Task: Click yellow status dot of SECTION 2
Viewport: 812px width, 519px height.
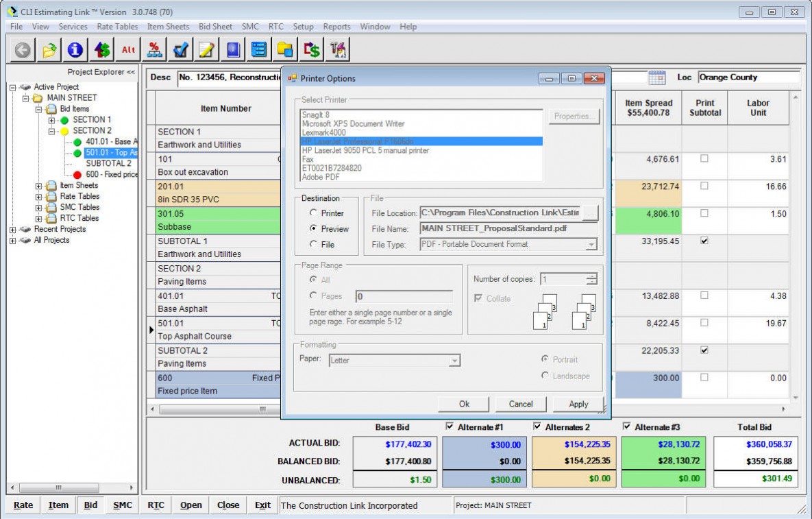Action: coord(64,131)
